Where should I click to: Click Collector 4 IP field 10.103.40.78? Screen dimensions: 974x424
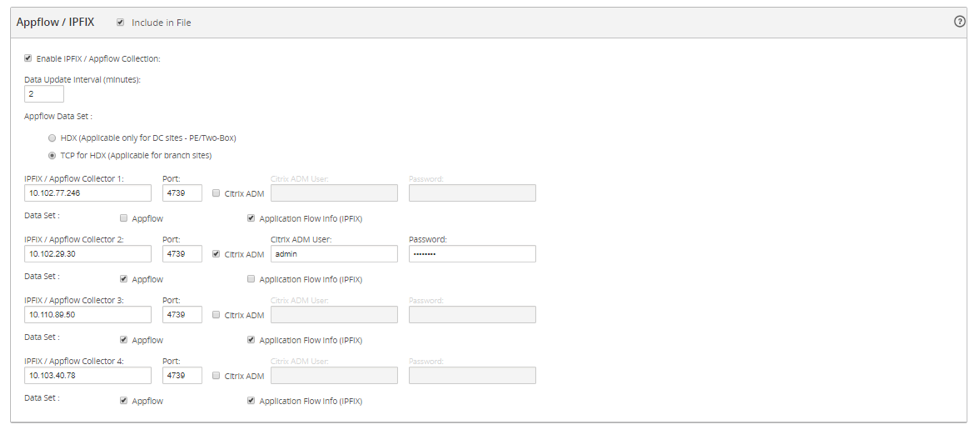pyautogui.click(x=88, y=376)
